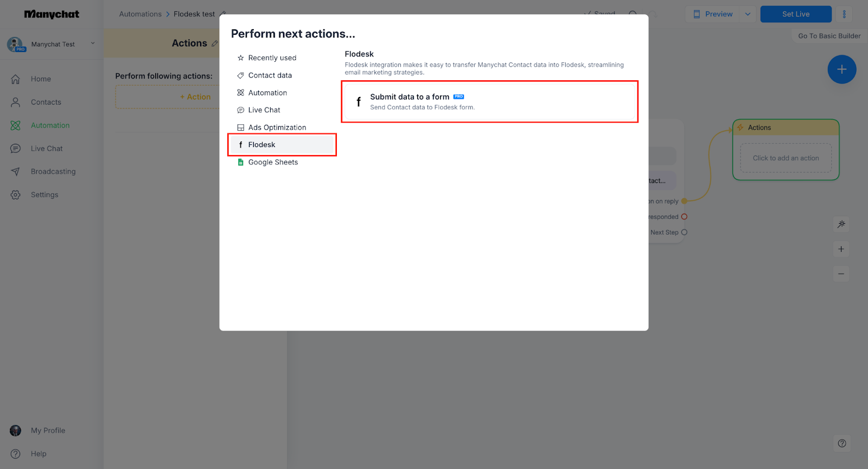Open the Automations breadcrumb link
The image size is (868, 469).
point(140,14)
